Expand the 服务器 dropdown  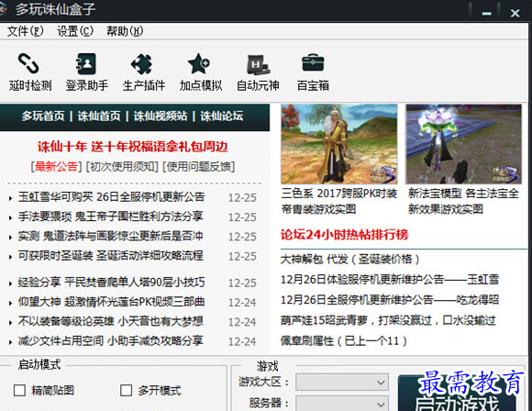[342, 403]
